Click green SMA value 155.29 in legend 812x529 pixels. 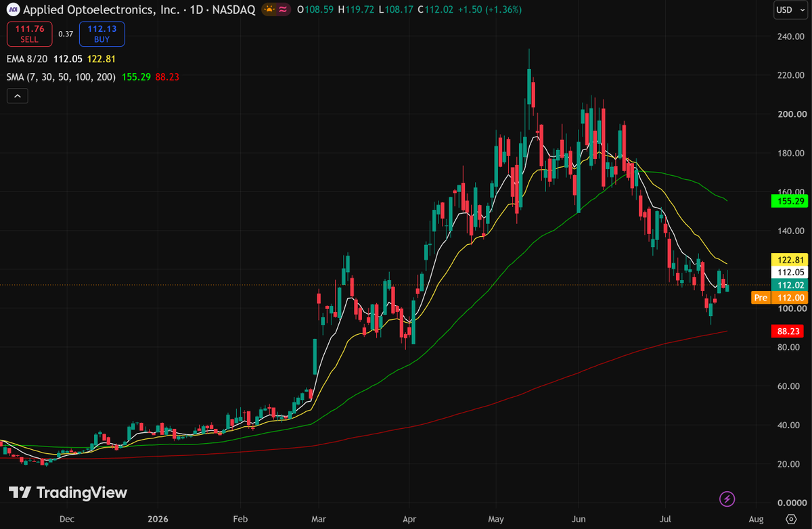(136, 77)
